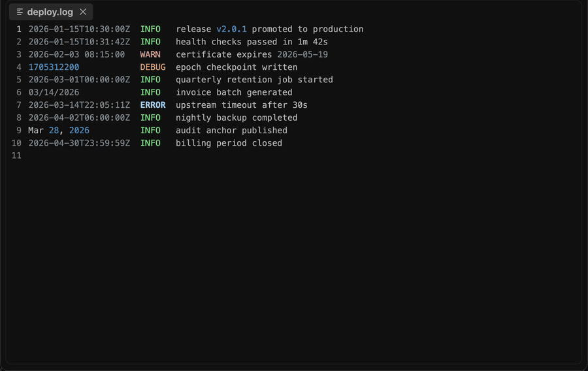Click the 'billing period closed' message

(x=229, y=143)
